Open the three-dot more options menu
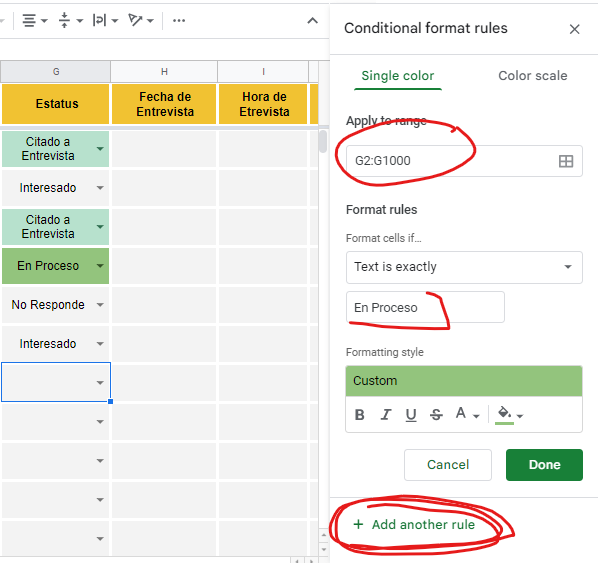 [179, 21]
